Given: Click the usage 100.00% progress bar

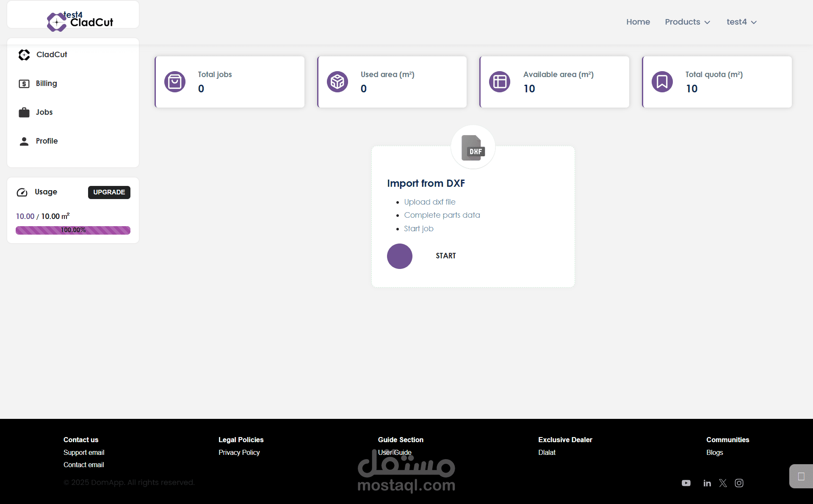Looking at the screenshot, I should click(73, 230).
